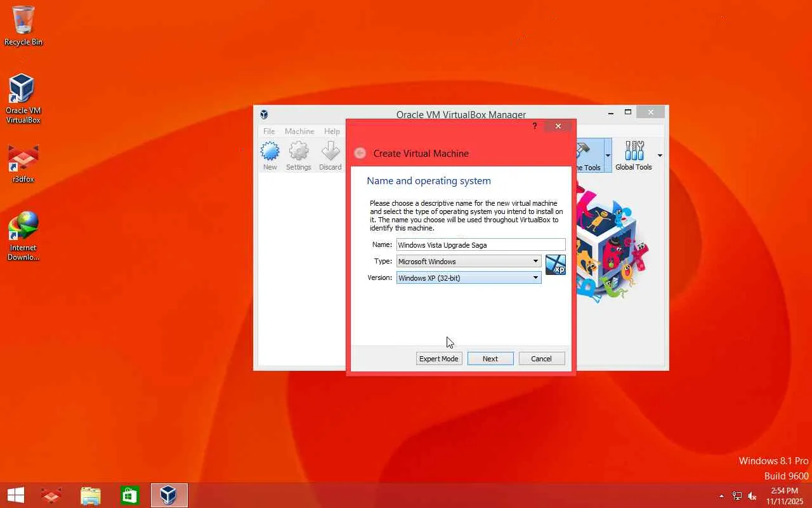Open Settings from the VirtualBox toolbar
This screenshot has height=508, width=812.
click(298, 156)
